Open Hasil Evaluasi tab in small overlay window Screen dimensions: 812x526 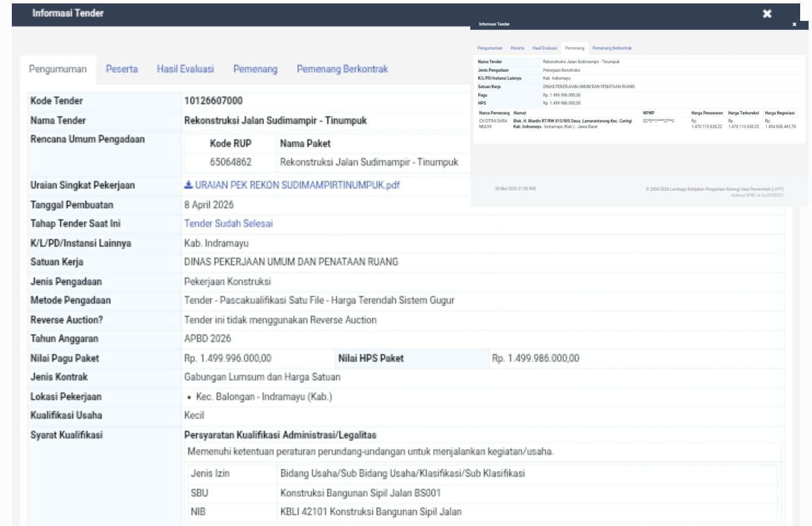point(545,48)
